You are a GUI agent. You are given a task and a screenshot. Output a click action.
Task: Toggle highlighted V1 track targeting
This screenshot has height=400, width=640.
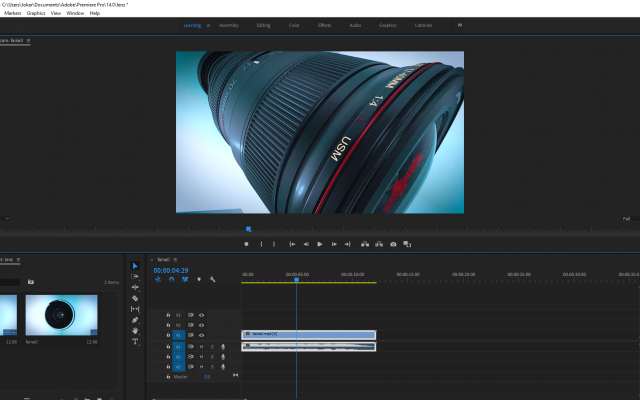pyautogui.click(x=178, y=335)
